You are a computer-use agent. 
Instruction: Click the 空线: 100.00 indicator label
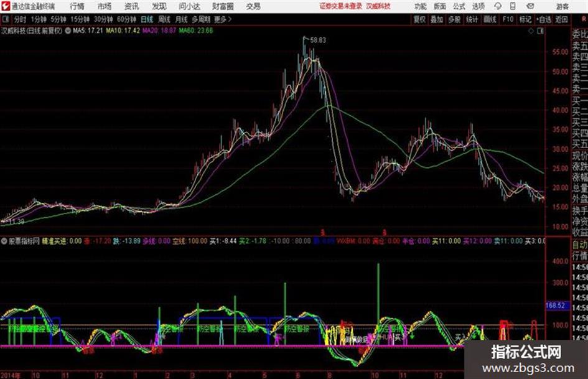tap(190, 241)
